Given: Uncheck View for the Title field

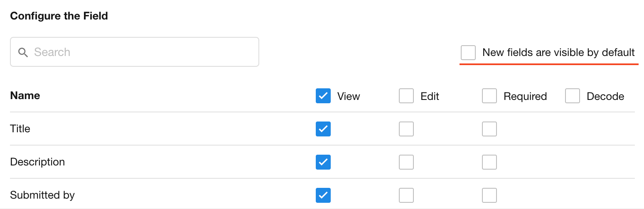Looking at the screenshot, I should coord(323,129).
